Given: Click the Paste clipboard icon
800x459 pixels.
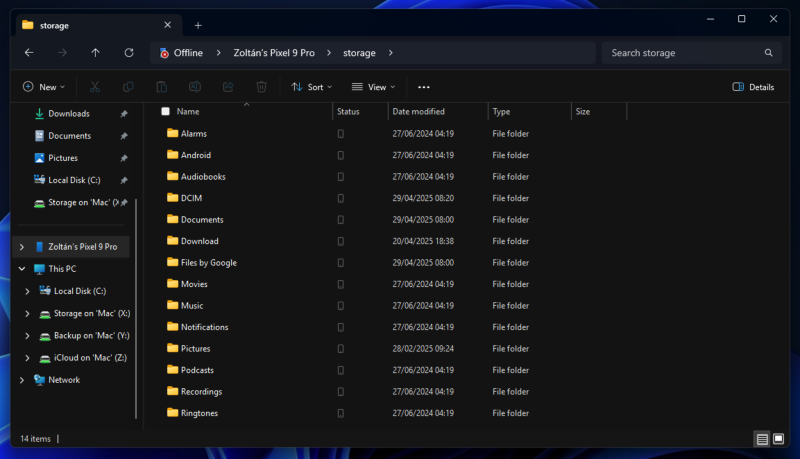Looking at the screenshot, I should pyautogui.click(x=161, y=87).
